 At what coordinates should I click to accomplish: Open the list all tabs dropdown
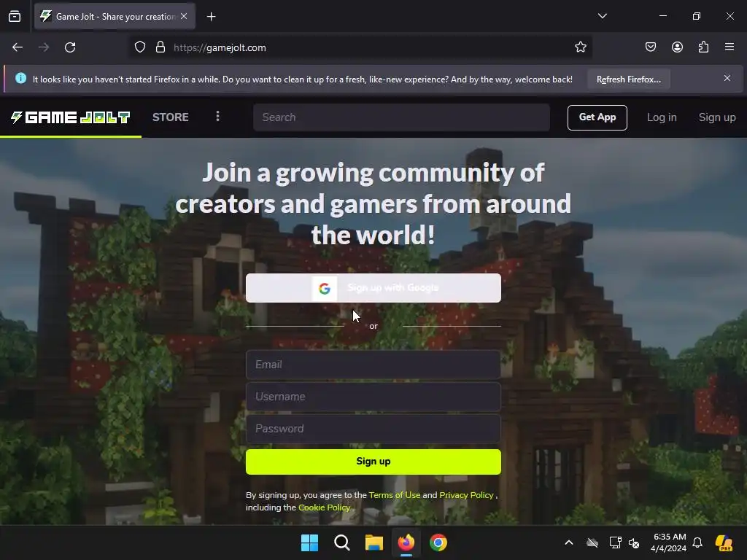[602, 16]
